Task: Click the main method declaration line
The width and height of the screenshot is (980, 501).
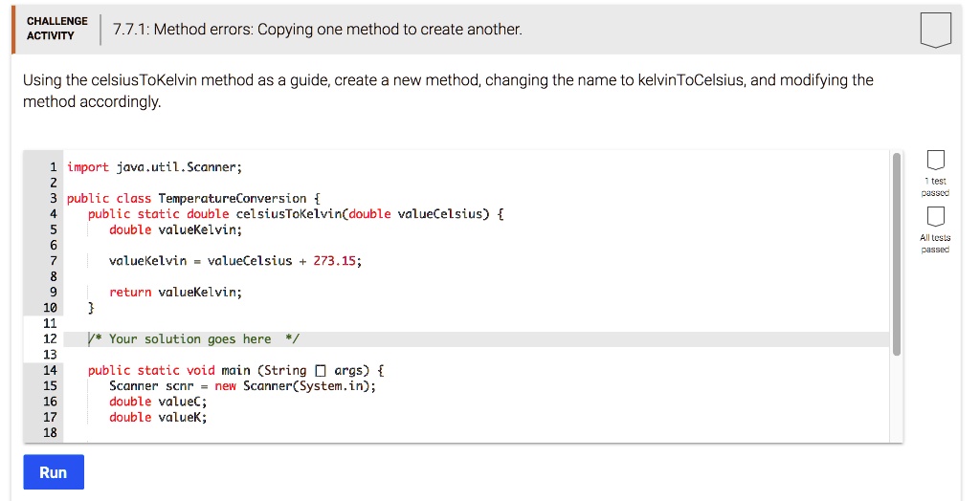Action: pos(236,370)
